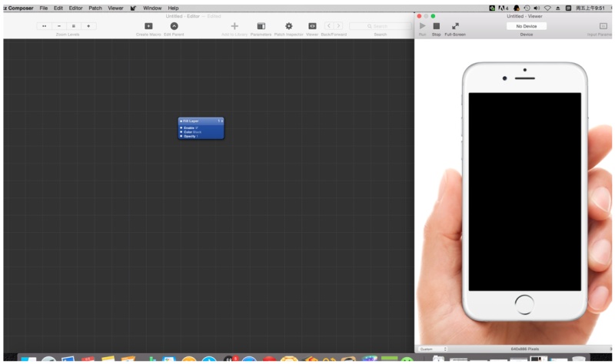Image resolution: width=615 pixels, height=364 pixels.
Task: Click the Input Parameters icon in the Viewer
Action: pos(603,26)
